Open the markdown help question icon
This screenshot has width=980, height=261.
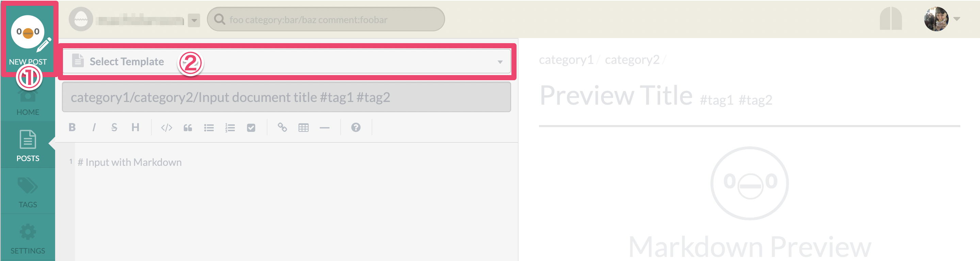[356, 127]
